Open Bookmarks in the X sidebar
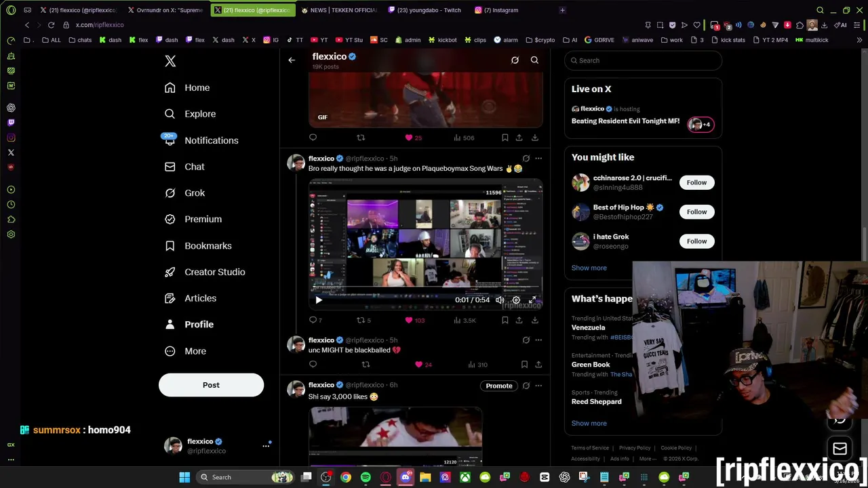The image size is (868, 488). click(198, 245)
